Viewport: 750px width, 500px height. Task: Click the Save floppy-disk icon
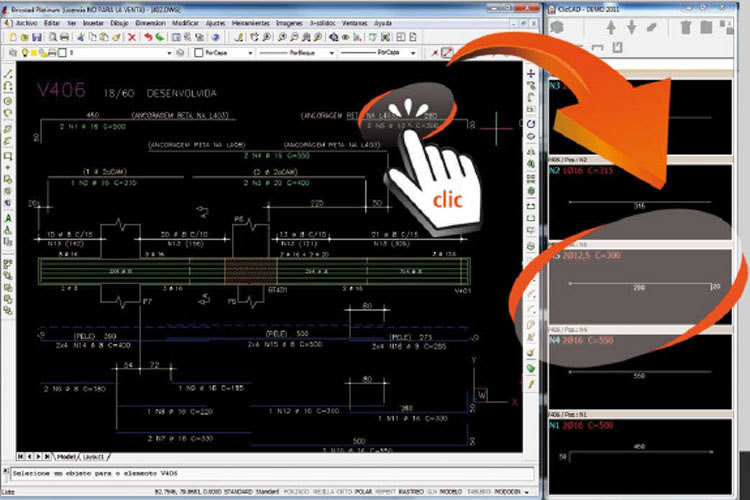(37, 37)
